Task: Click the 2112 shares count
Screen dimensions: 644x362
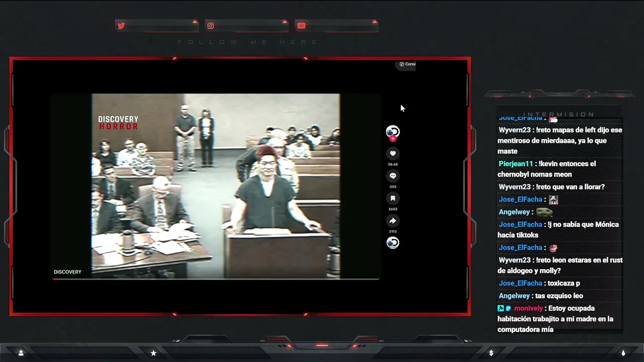Action: pos(393,232)
